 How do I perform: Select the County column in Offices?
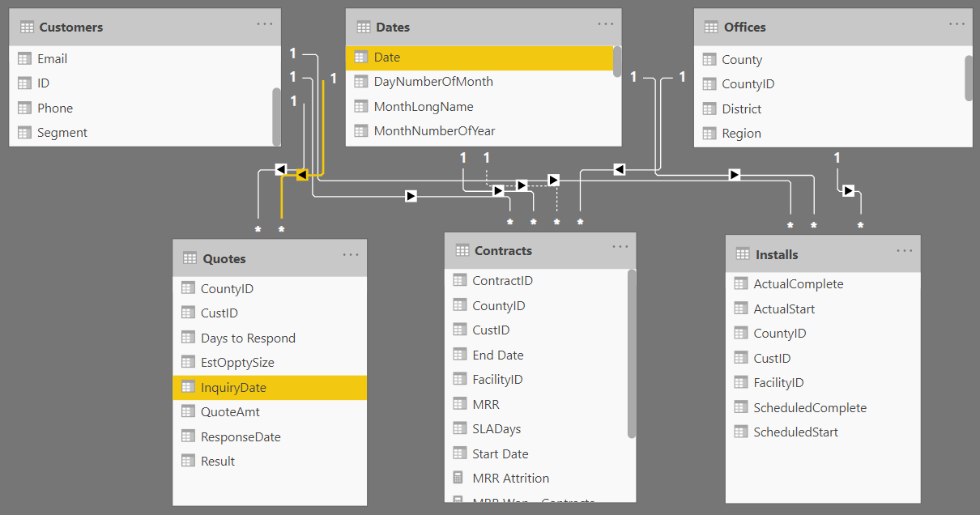click(x=829, y=59)
